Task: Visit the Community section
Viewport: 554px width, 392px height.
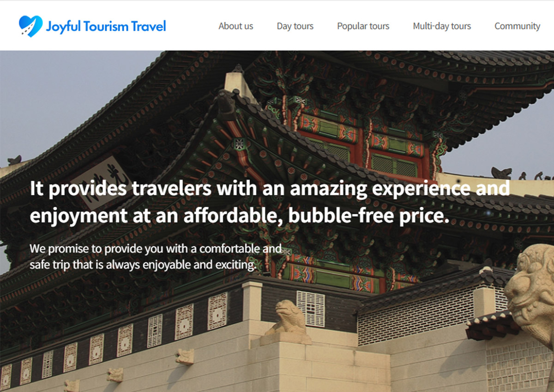Action: point(517,26)
